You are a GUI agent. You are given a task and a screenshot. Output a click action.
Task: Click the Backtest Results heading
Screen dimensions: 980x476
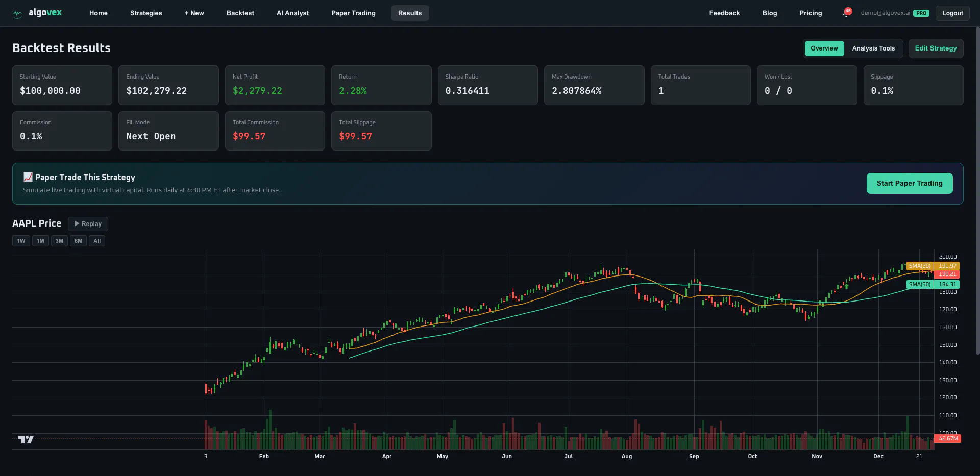pos(61,48)
